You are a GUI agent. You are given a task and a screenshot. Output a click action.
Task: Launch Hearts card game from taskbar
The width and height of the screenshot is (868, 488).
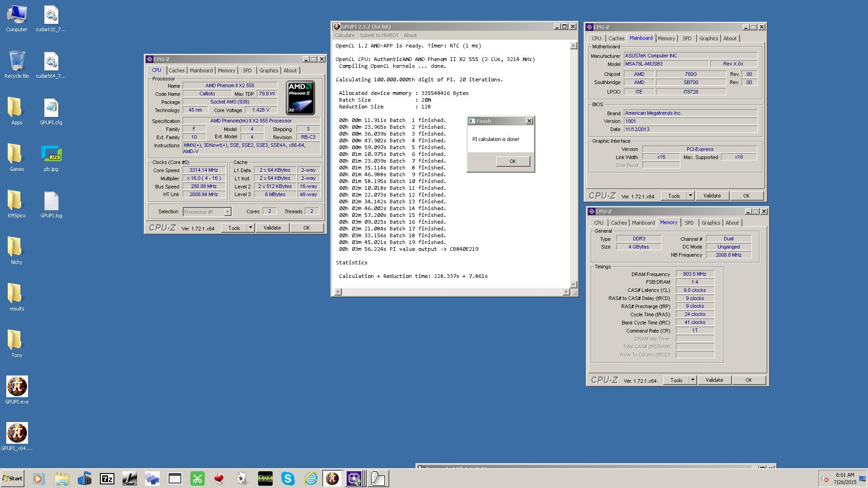[x=220, y=479]
